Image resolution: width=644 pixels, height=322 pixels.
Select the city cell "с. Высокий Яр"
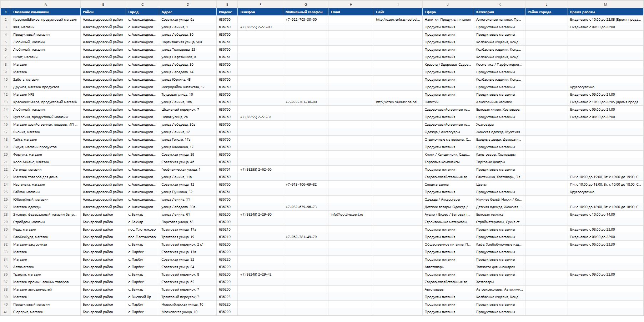click(x=142, y=297)
